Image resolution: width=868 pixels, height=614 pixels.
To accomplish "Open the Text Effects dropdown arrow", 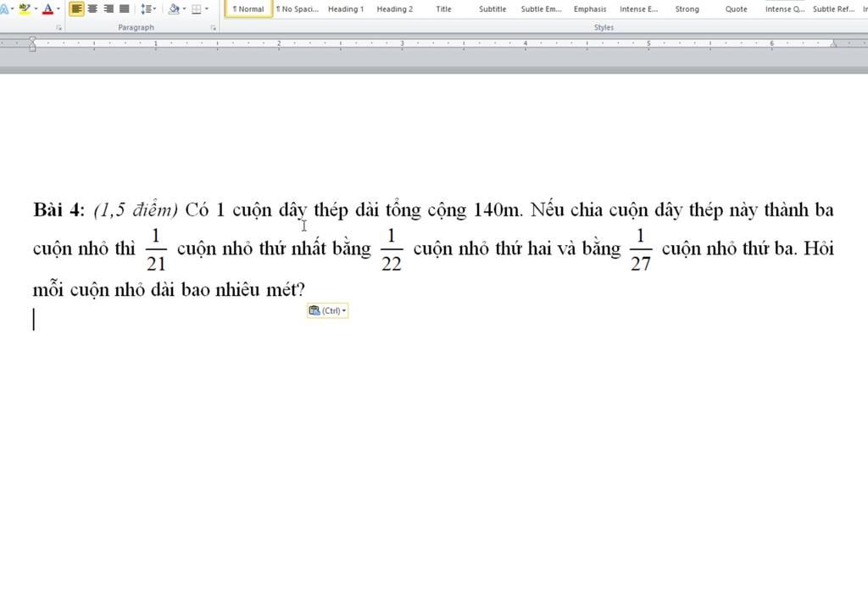I will [12, 8].
